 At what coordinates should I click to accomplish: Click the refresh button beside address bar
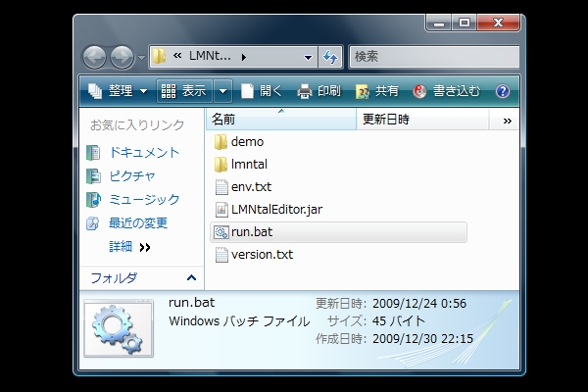pos(331,57)
